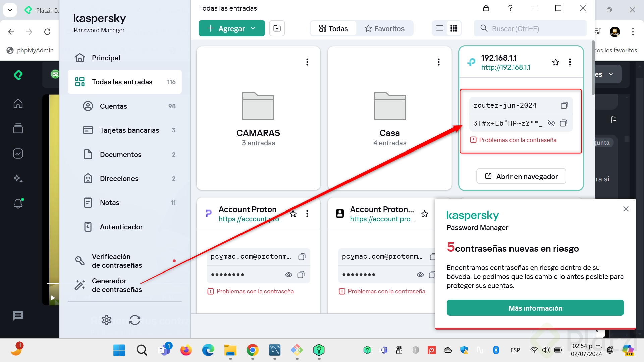The width and height of the screenshot is (644, 362).
Task: Open Casa folder options menu
Action: (439, 62)
